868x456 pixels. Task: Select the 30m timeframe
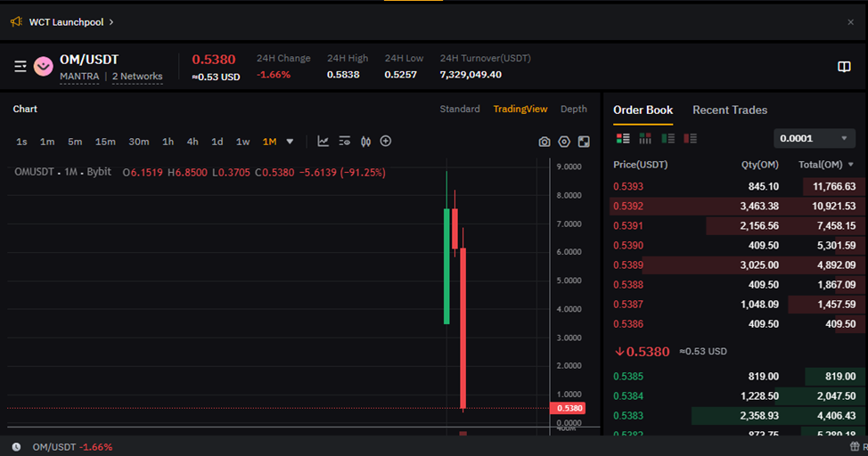point(138,142)
